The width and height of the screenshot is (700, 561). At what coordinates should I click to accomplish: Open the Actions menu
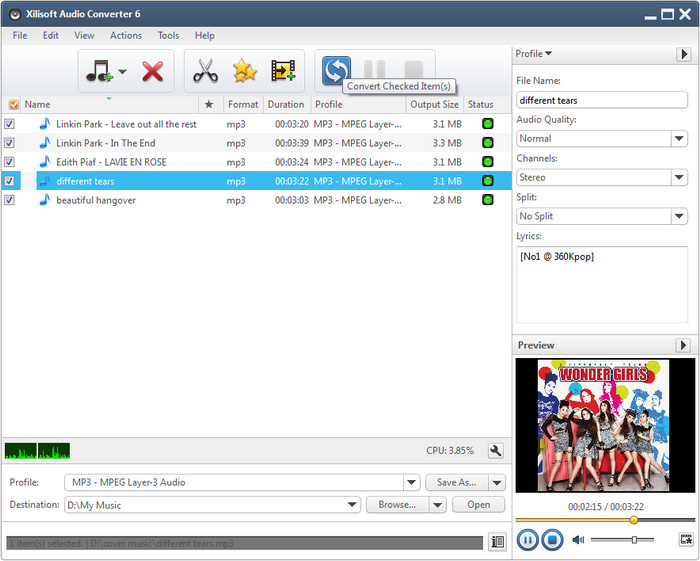click(126, 35)
